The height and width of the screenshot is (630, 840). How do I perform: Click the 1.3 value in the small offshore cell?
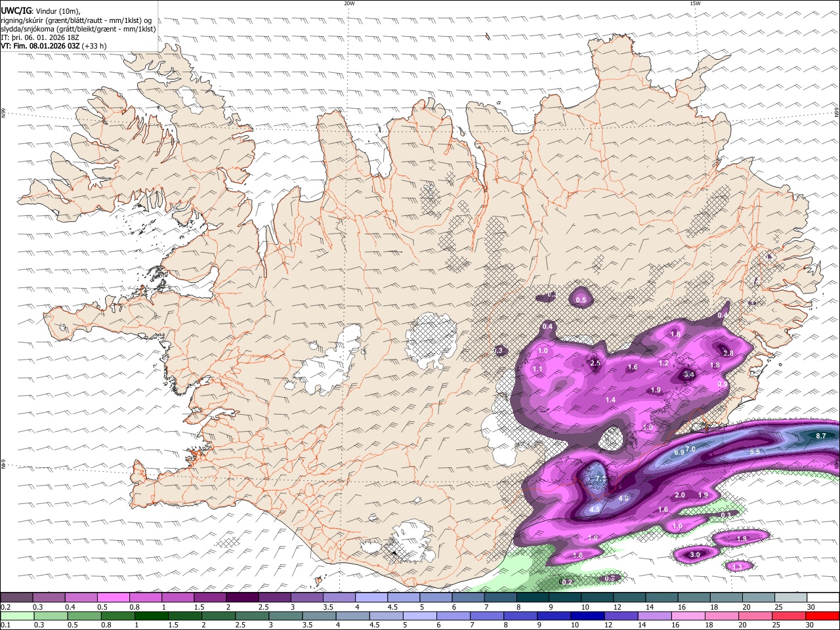point(737,567)
